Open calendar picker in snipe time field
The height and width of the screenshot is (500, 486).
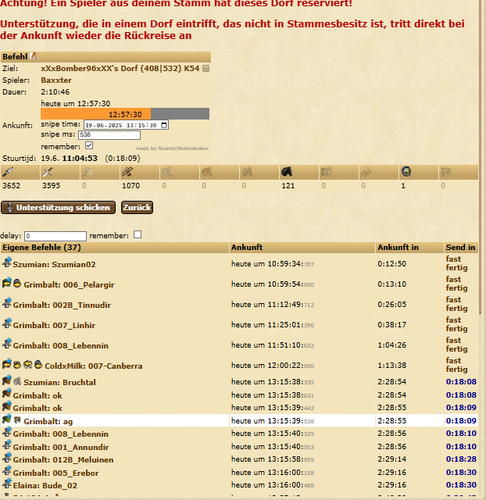coord(164,125)
